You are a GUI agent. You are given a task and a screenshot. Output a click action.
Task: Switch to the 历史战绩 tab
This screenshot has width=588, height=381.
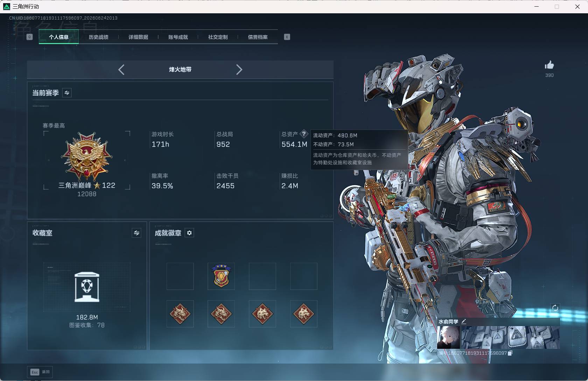click(98, 37)
